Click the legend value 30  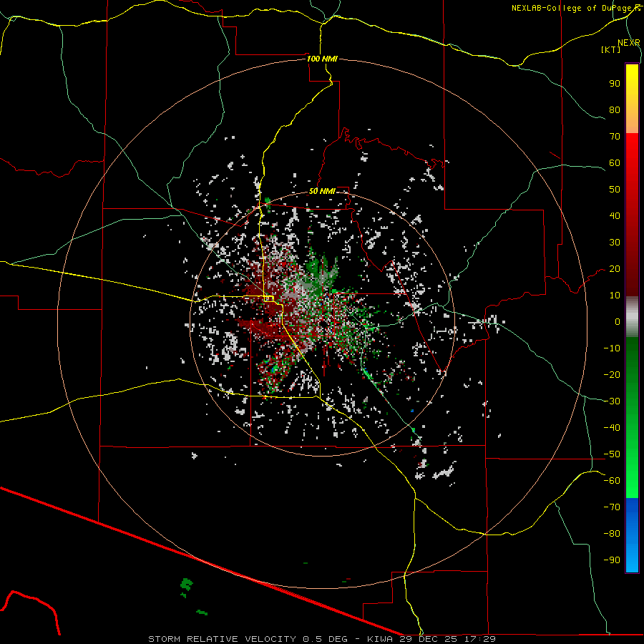pos(615,243)
